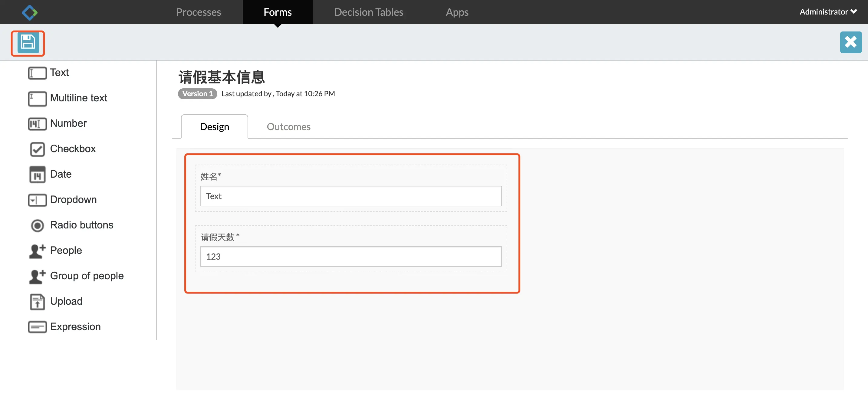The image size is (868, 400).
Task: Switch to the Outcomes tab
Action: pyautogui.click(x=288, y=127)
